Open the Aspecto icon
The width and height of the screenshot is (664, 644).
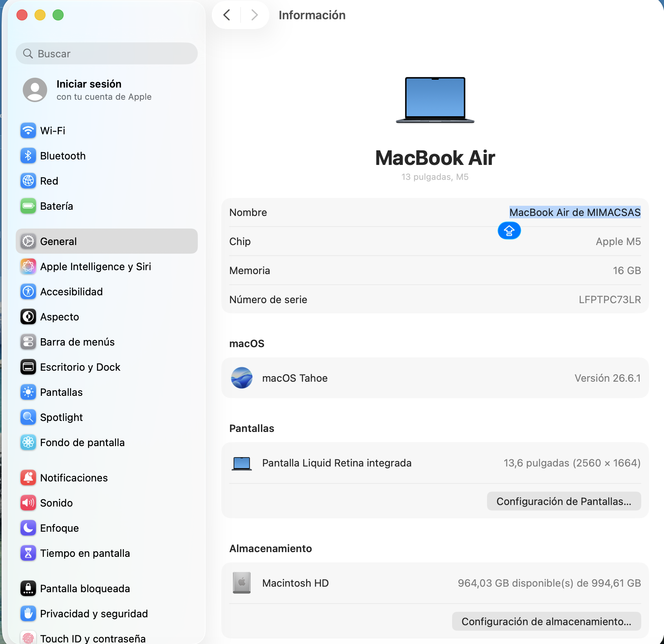(28, 317)
